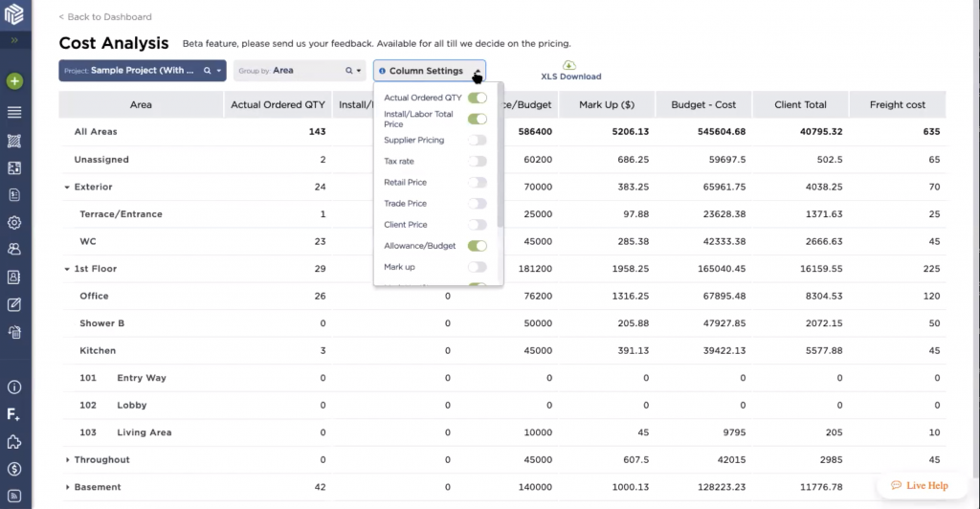Switch off the Allowance/Budget column toggle
This screenshot has height=509, width=980.
[477, 246]
